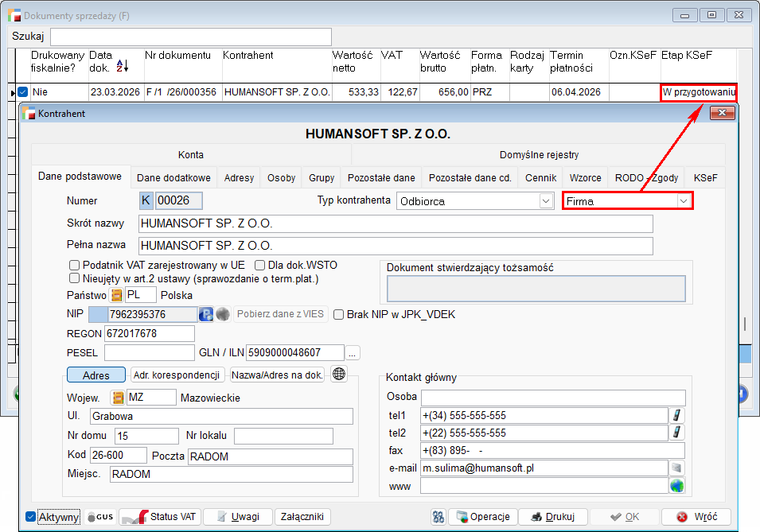The height and width of the screenshot is (532, 760).
Task: Click the globe icon next to Nazwa/Adres na dok.
Action: pyautogui.click(x=339, y=375)
